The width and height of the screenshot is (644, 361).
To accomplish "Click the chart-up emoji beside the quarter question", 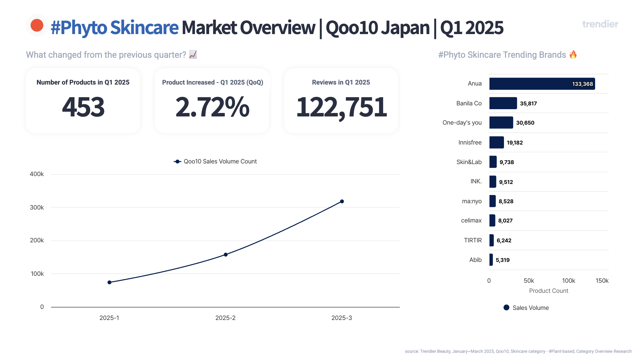I will (x=193, y=55).
